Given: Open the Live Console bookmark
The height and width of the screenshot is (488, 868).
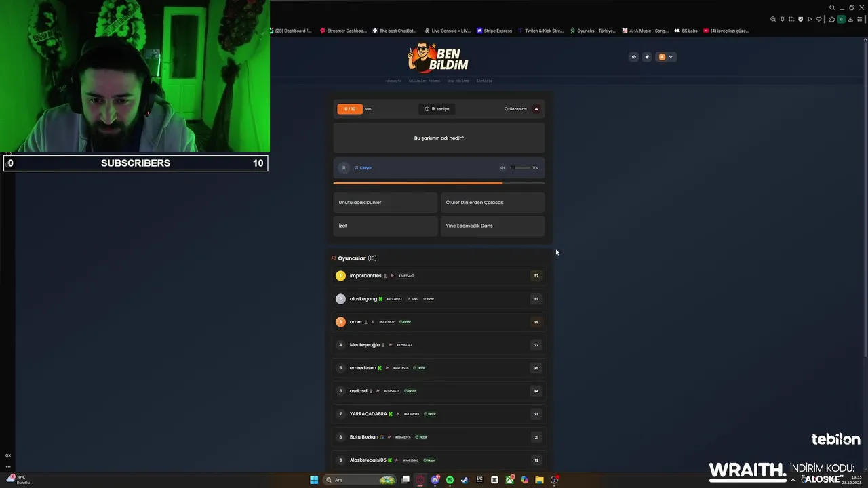Looking at the screenshot, I should (x=448, y=30).
